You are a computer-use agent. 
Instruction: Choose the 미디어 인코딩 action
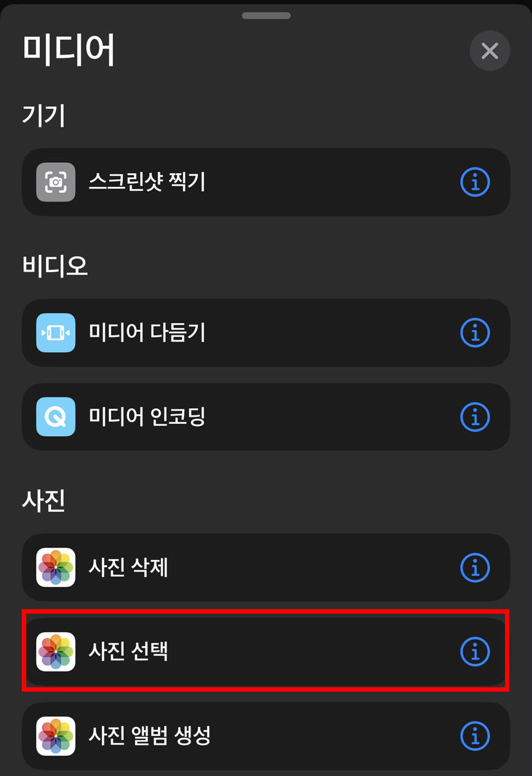tap(266, 417)
